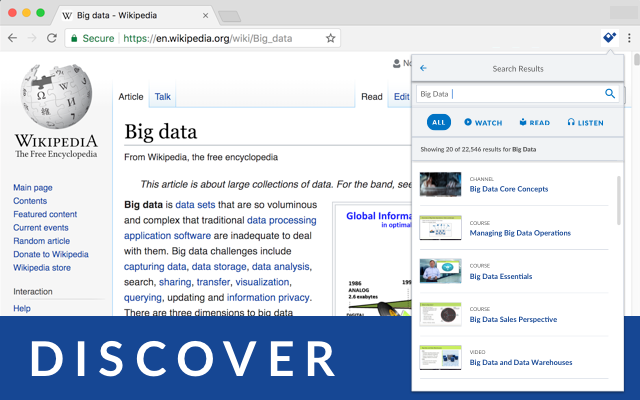Image resolution: width=640 pixels, height=400 pixels.
Task: Open Donate to Wikipedia link
Action: tap(51, 254)
